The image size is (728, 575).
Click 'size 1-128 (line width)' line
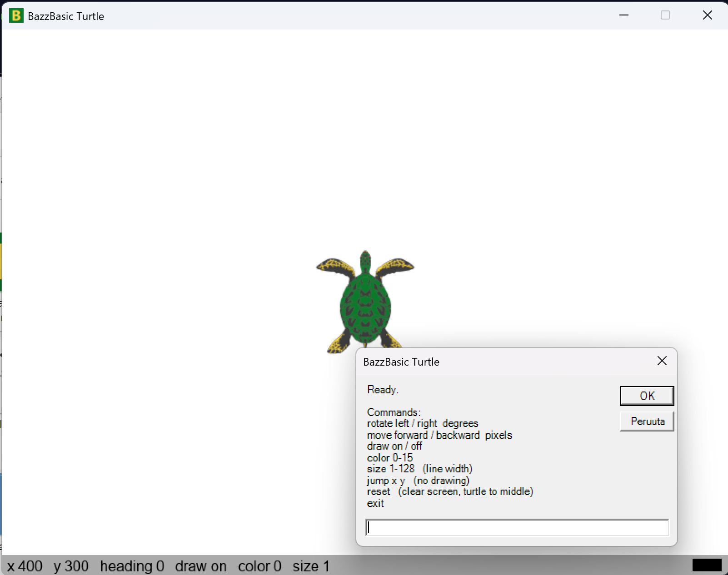[x=419, y=469]
